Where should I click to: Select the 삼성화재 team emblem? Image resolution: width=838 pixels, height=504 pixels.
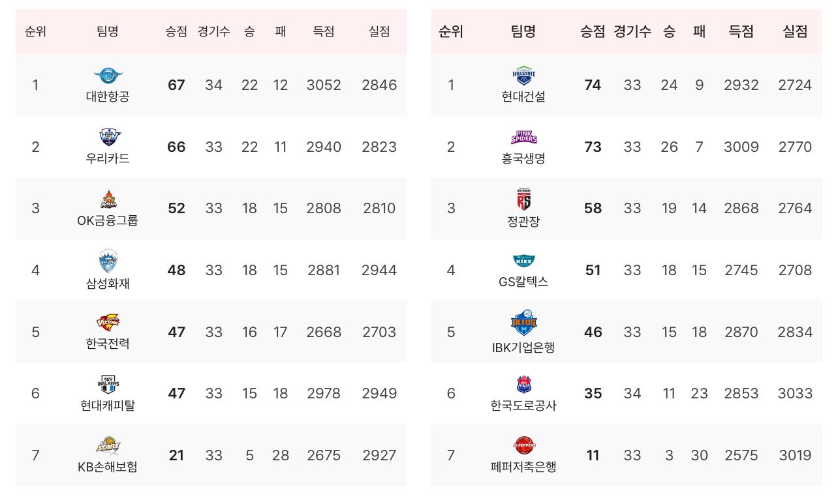point(108,261)
